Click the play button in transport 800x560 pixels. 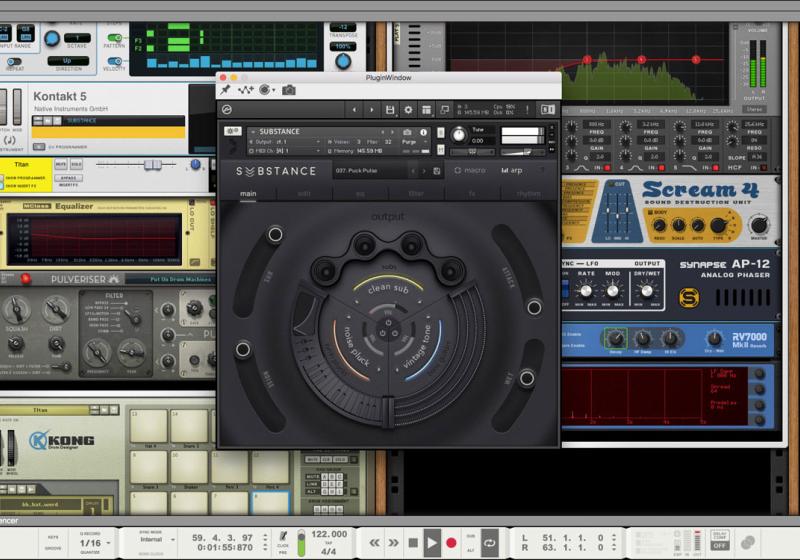(x=432, y=543)
